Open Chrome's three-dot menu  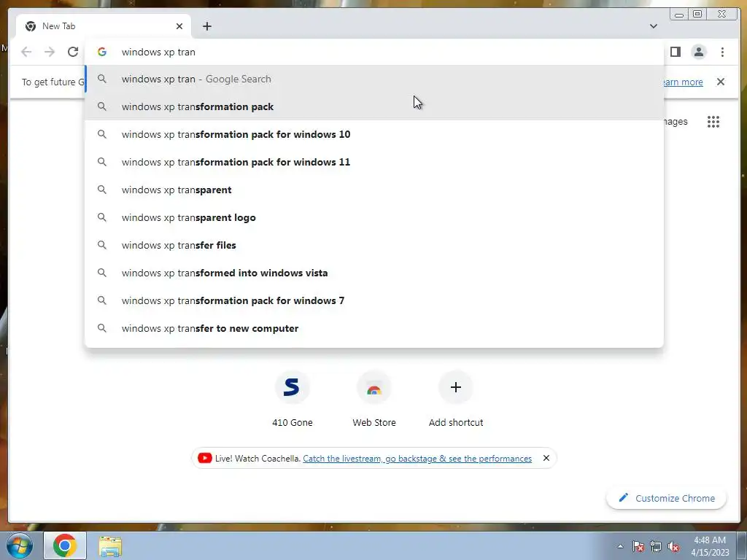coord(722,52)
